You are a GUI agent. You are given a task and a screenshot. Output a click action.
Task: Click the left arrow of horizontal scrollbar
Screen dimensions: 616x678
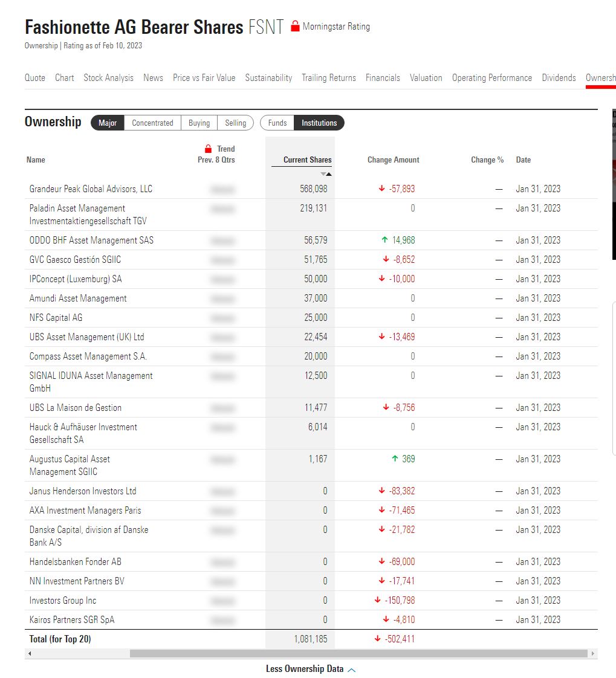click(x=30, y=653)
